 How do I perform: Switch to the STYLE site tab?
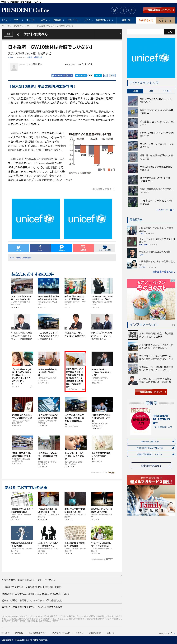coord(166,20)
